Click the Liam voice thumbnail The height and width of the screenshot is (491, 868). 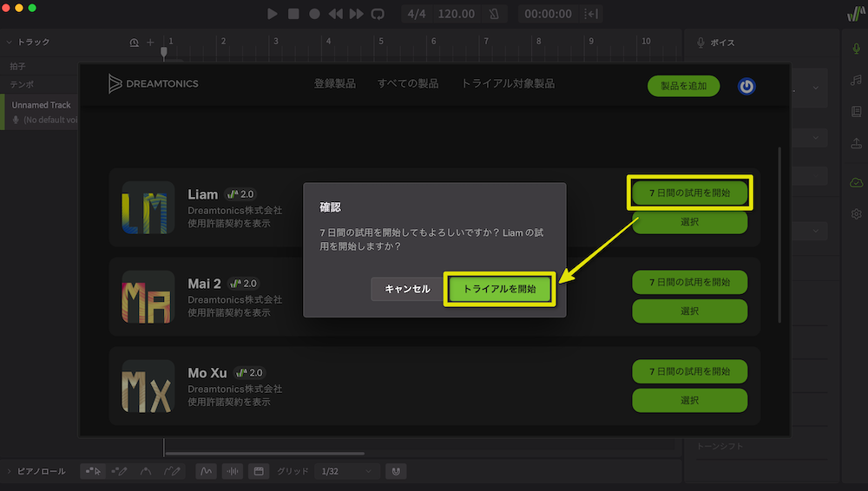point(148,208)
